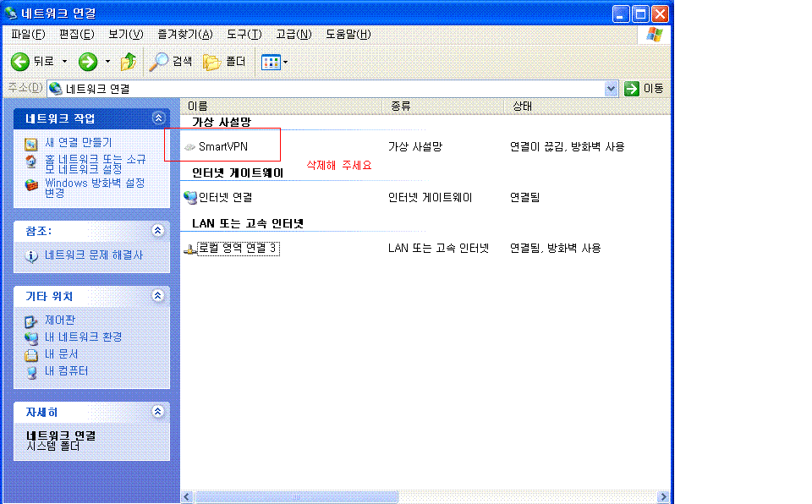Click the address bar network icon
The image size is (812, 504).
(x=56, y=89)
